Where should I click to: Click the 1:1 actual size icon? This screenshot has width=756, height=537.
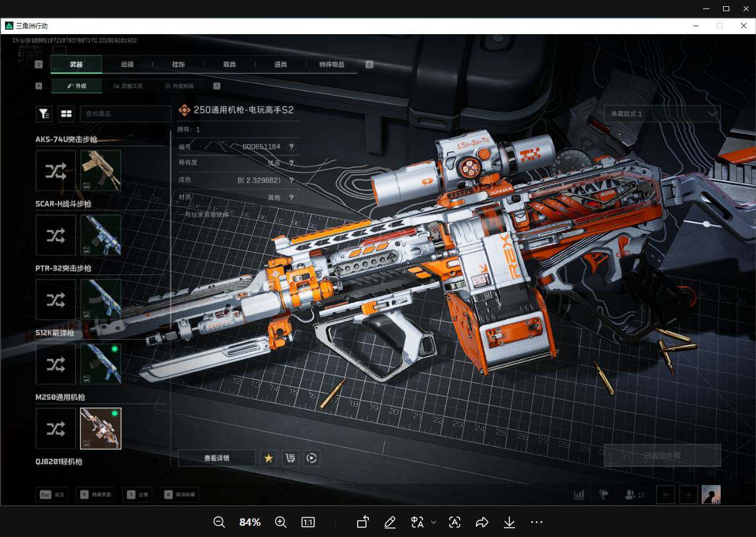tap(307, 522)
